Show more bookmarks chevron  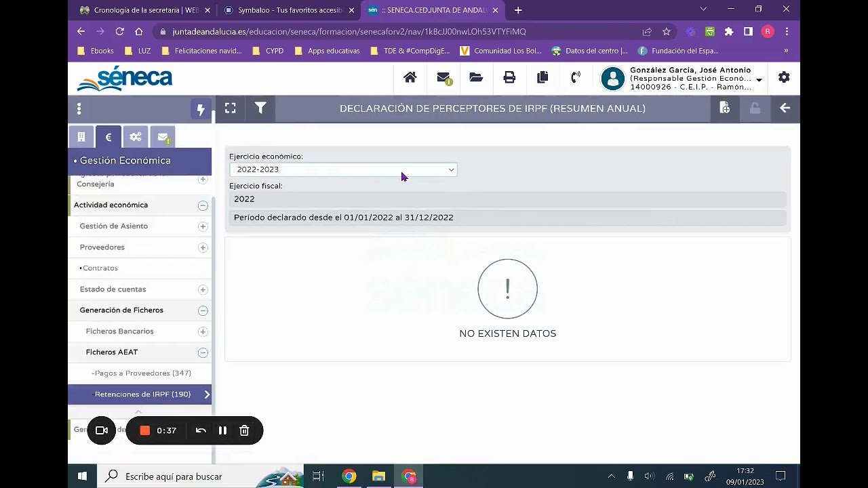tap(786, 51)
